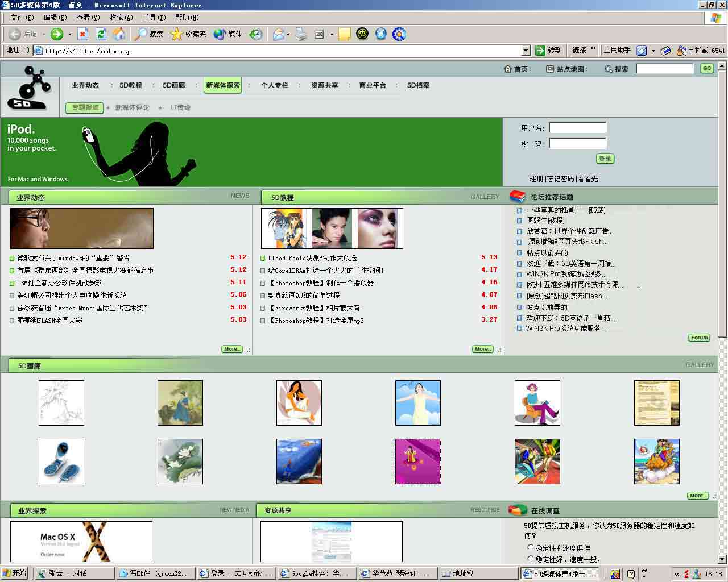The image size is (728, 582).
Task: Open the 文件(F) menu
Action: point(22,18)
